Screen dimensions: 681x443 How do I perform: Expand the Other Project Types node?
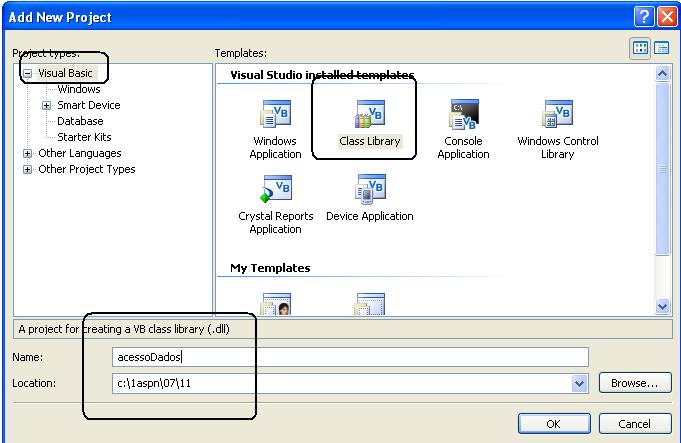27,169
